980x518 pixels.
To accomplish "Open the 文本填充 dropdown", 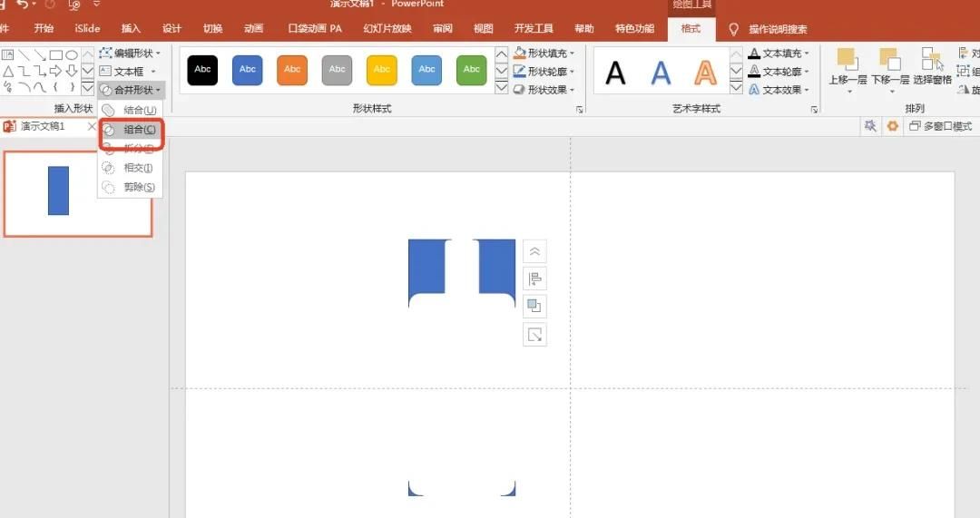I will point(779,54).
